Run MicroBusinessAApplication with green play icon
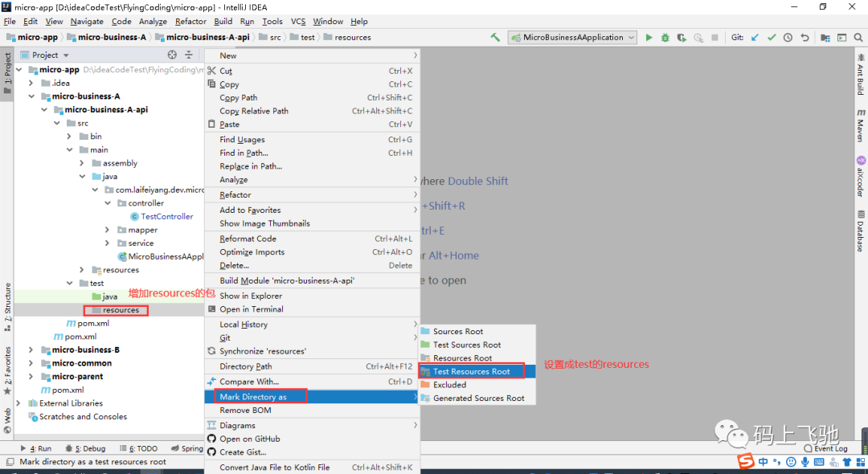The image size is (868, 474). [x=649, y=38]
